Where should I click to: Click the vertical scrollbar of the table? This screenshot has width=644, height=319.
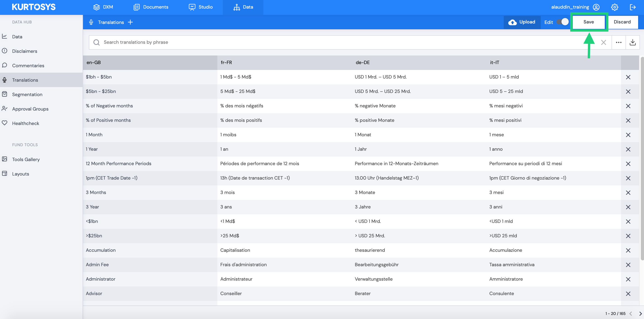tap(642, 159)
